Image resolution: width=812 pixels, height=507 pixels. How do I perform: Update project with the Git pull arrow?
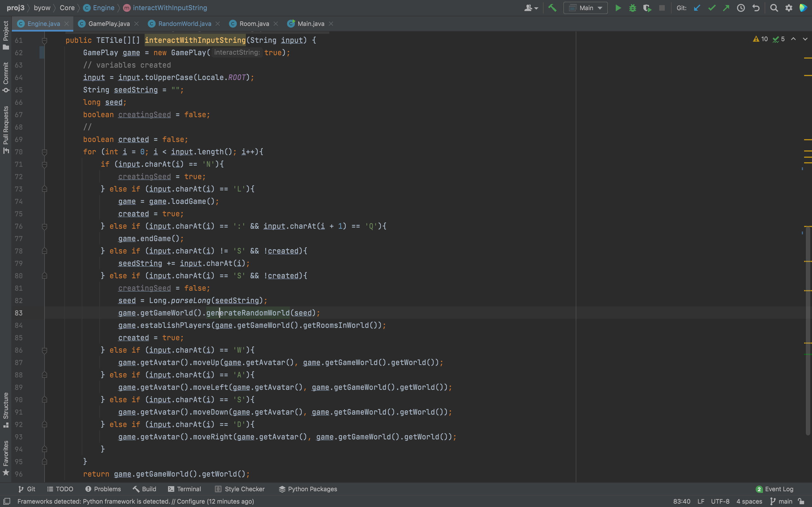point(697,8)
